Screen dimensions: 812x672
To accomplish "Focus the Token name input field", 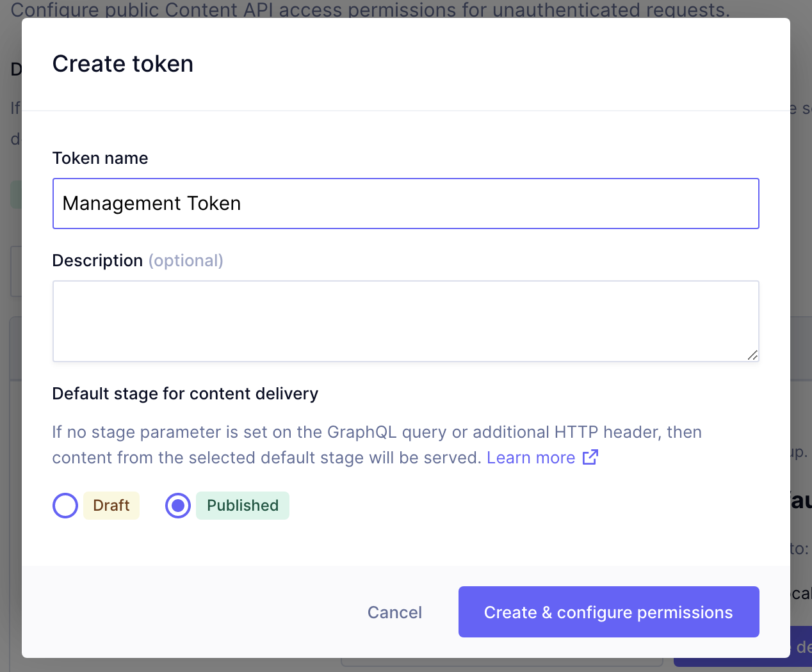I will [x=405, y=203].
